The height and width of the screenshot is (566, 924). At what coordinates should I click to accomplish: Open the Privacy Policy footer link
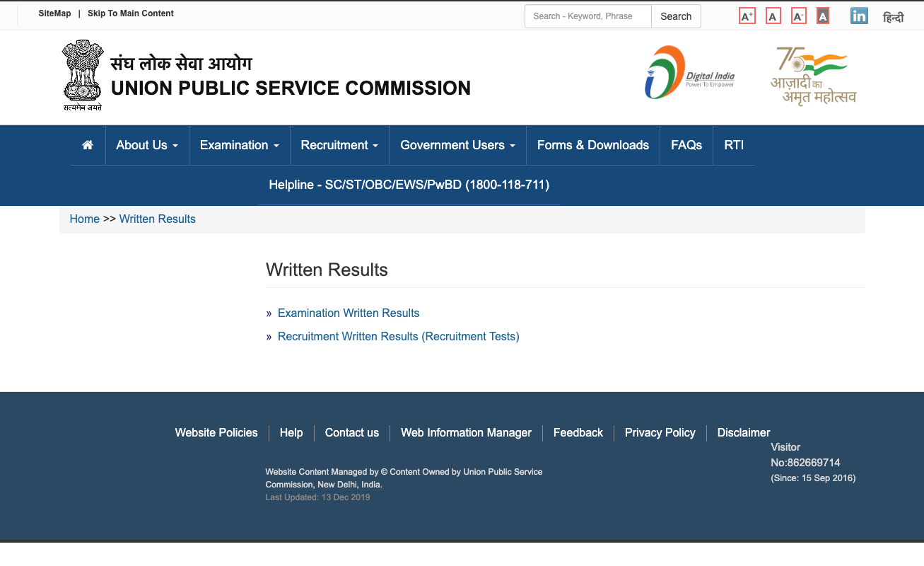660,432
